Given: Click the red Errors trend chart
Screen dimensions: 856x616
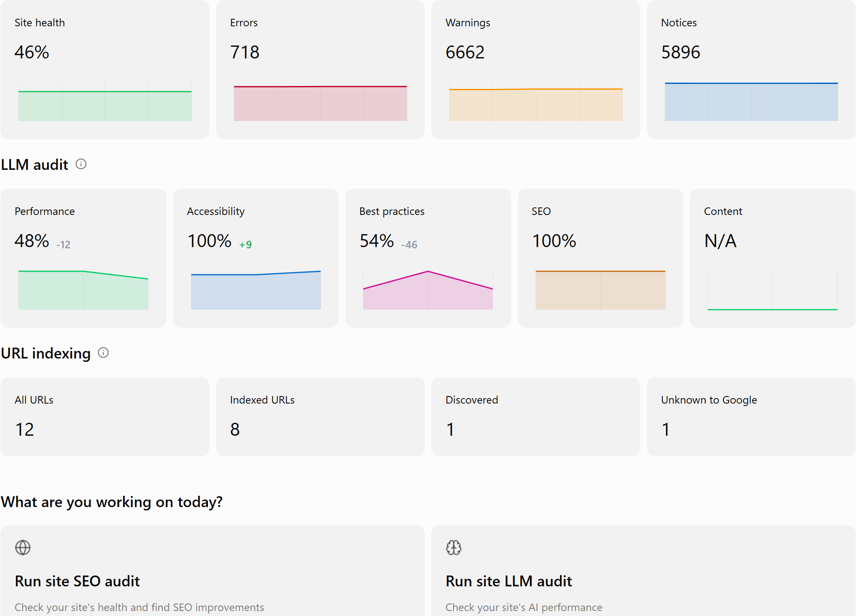Looking at the screenshot, I should pyautogui.click(x=320, y=103).
